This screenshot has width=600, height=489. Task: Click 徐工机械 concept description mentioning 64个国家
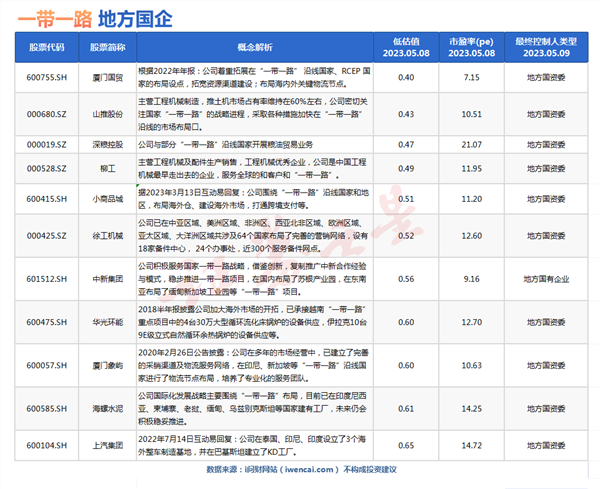click(253, 236)
